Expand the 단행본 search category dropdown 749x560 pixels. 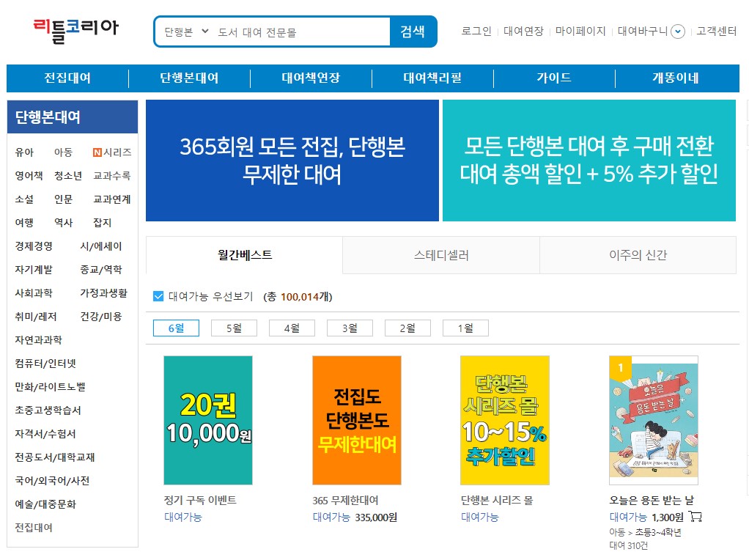click(186, 32)
